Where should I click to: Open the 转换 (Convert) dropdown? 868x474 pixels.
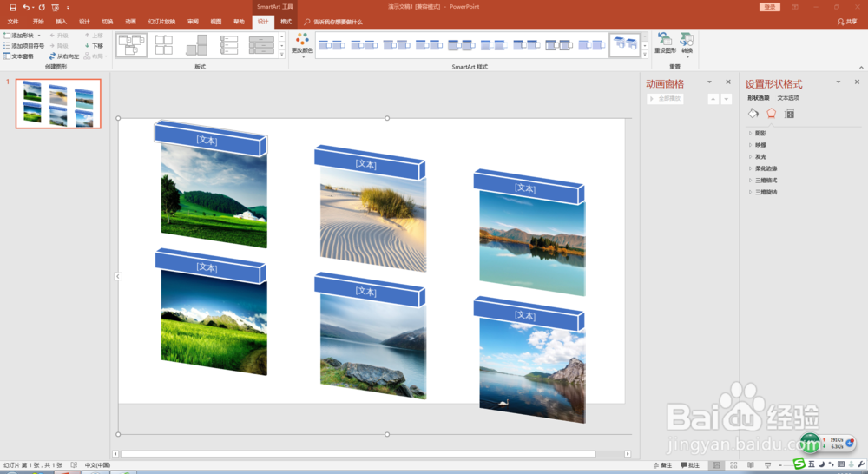(x=687, y=44)
